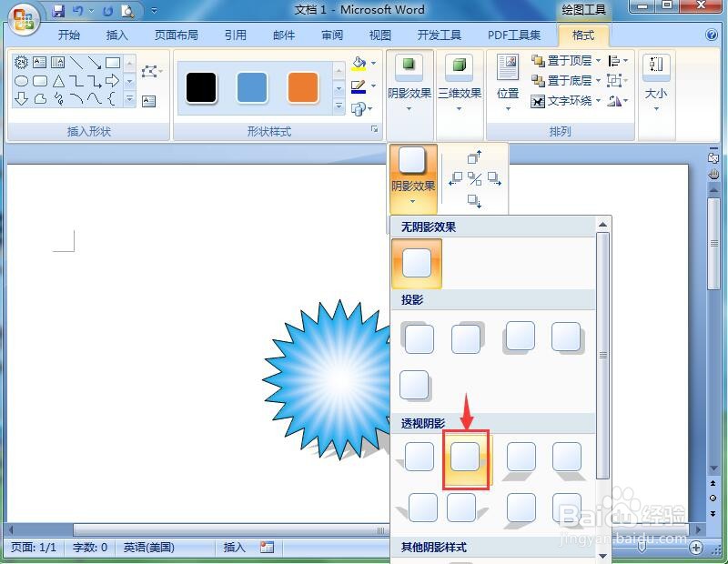The width and height of the screenshot is (728, 564).
Task: Click the 插入 mode in status bar
Action: [x=235, y=548]
